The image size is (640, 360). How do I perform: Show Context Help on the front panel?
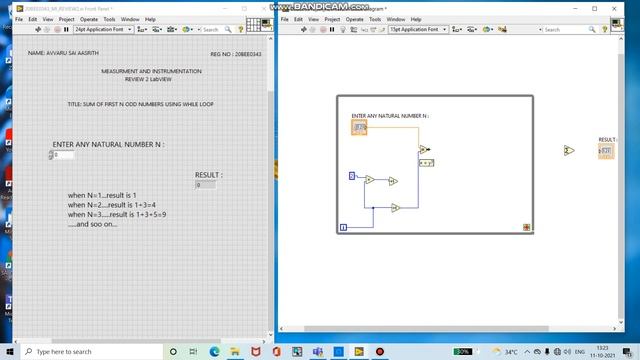pos(240,29)
